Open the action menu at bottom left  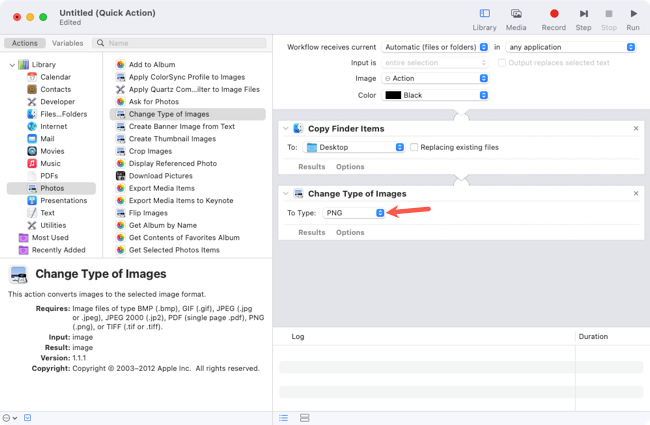point(10,418)
